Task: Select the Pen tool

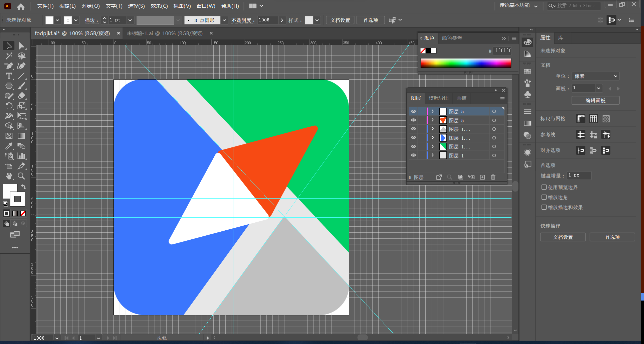Action: pos(9,66)
